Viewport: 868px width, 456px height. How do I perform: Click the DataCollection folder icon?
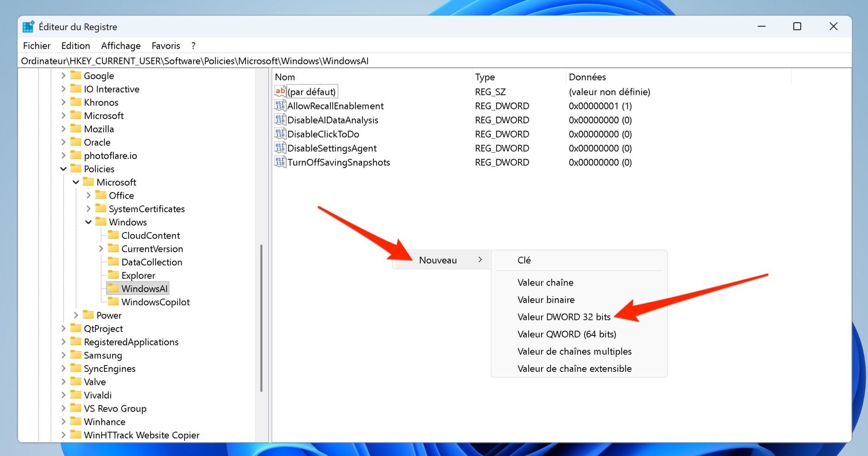[113, 261]
